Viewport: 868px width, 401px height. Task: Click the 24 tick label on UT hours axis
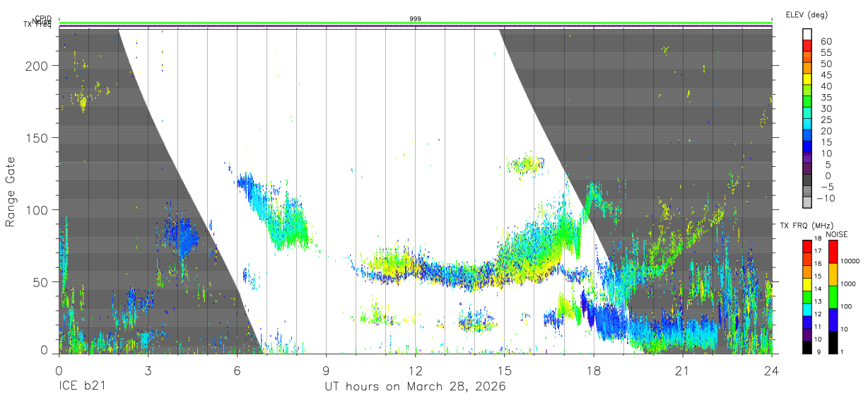point(772,371)
